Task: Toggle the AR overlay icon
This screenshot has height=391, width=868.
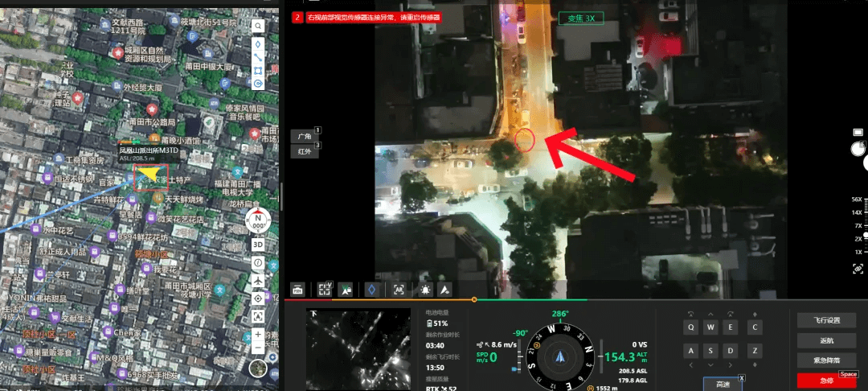Action: (x=399, y=289)
